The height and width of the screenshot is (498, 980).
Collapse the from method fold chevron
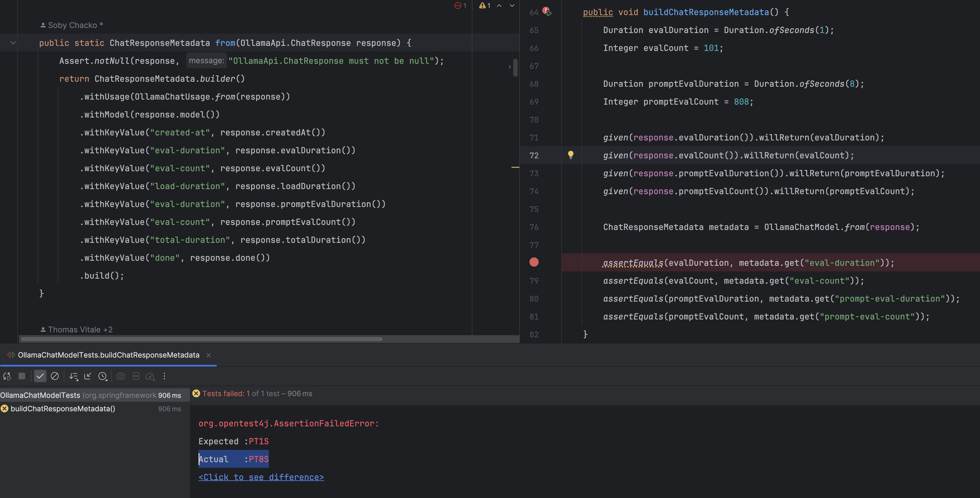(13, 43)
